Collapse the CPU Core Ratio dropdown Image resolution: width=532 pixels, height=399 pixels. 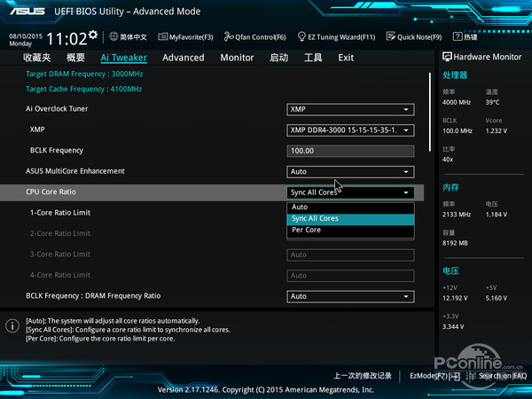(x=350, y=192)
